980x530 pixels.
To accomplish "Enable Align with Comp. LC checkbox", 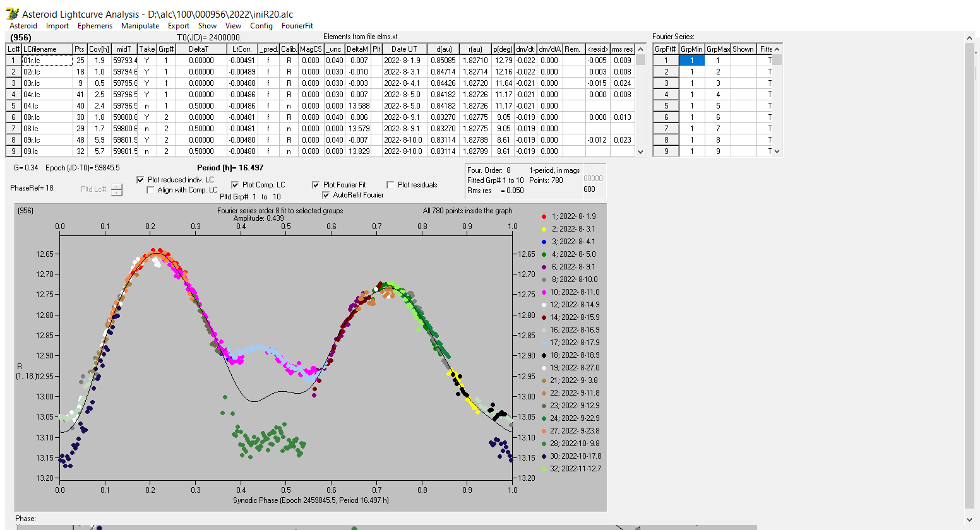I will click(150, 190).
